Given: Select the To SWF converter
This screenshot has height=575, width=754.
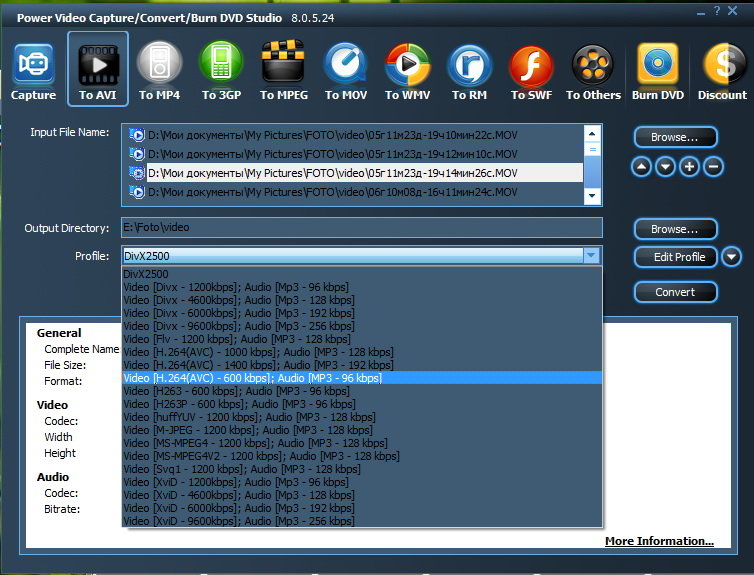Looking at the screenshot, I should [x=531, y=71].
